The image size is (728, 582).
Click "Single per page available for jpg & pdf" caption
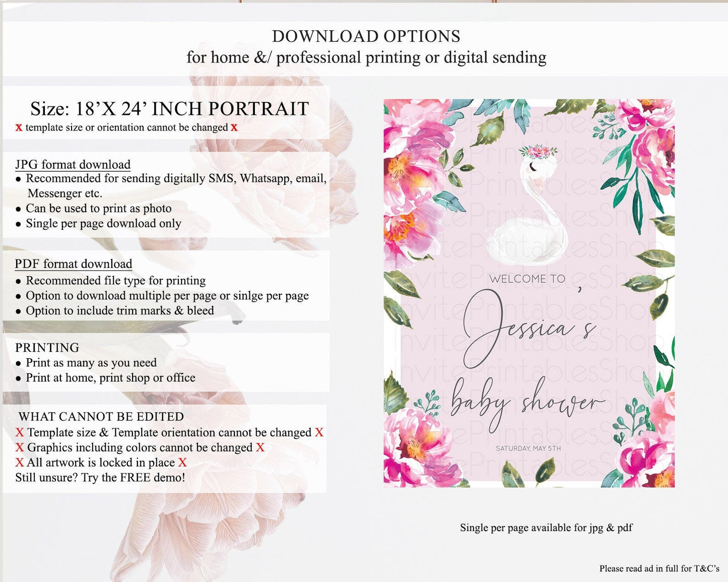tap(546, 528)
